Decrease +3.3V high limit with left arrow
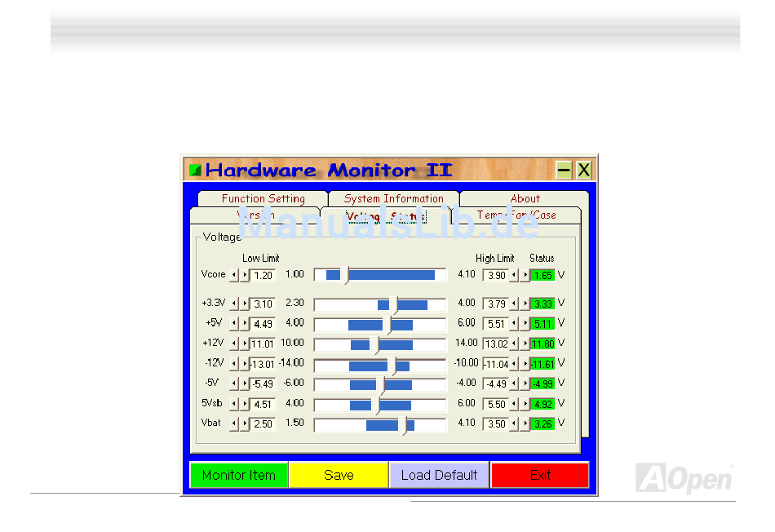 coord(514,303)
